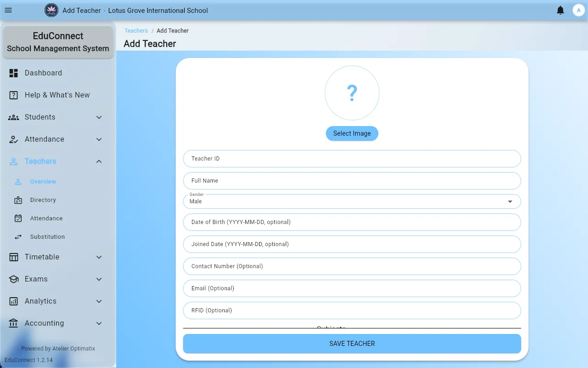588x368 pixels.
Task: Expand the Analytics menu chevron
Action: click(x=99, y=301)
